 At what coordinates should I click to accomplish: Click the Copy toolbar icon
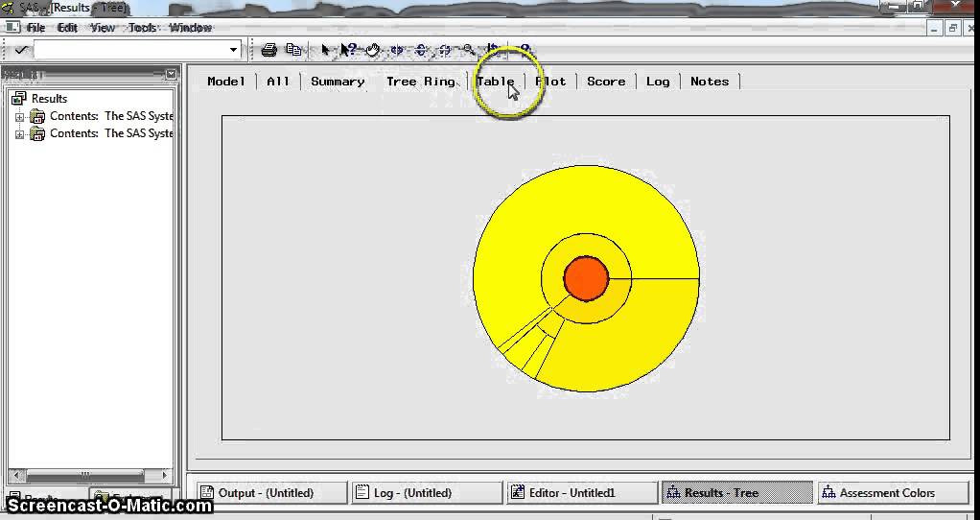(x=293, y=50)
